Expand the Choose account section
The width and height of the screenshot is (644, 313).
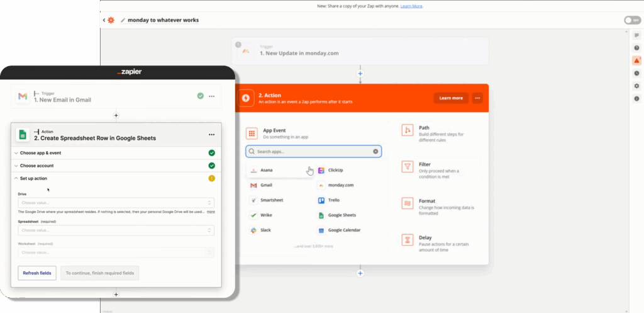(x=116, y=166)
